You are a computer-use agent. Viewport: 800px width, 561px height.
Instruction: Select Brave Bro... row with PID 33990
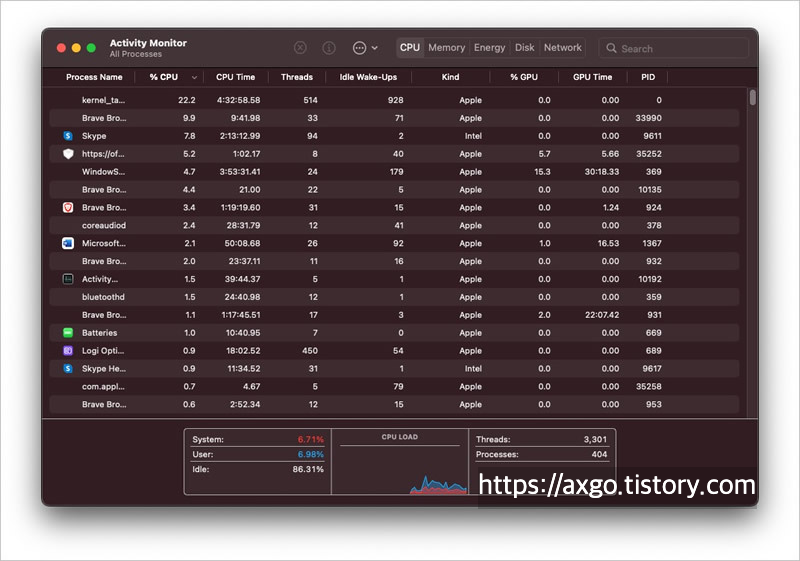coord(394,118)
